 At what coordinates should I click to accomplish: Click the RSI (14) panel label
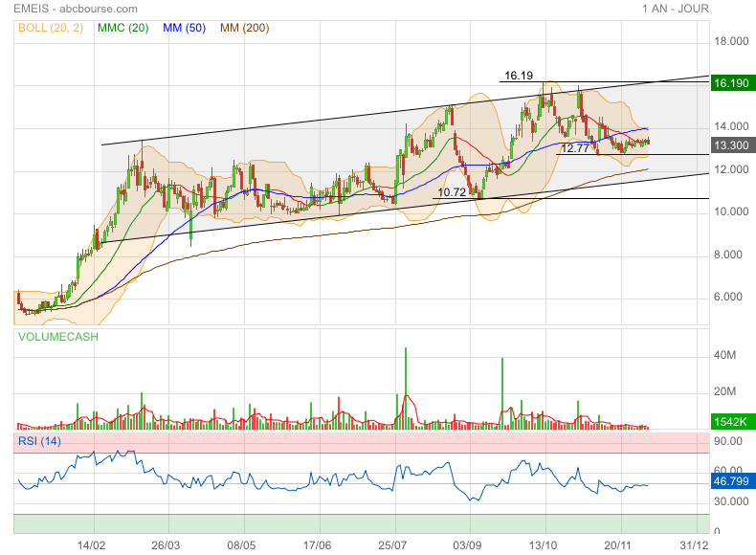39,441
